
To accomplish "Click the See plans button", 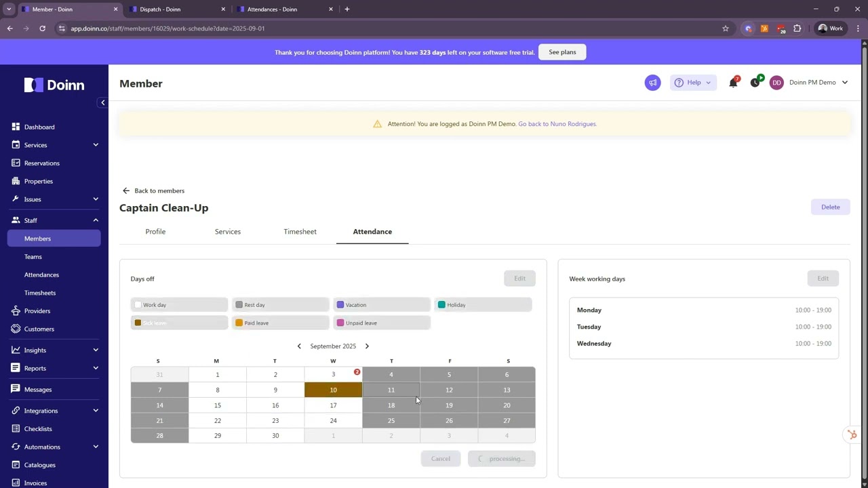I will point(562,52).
